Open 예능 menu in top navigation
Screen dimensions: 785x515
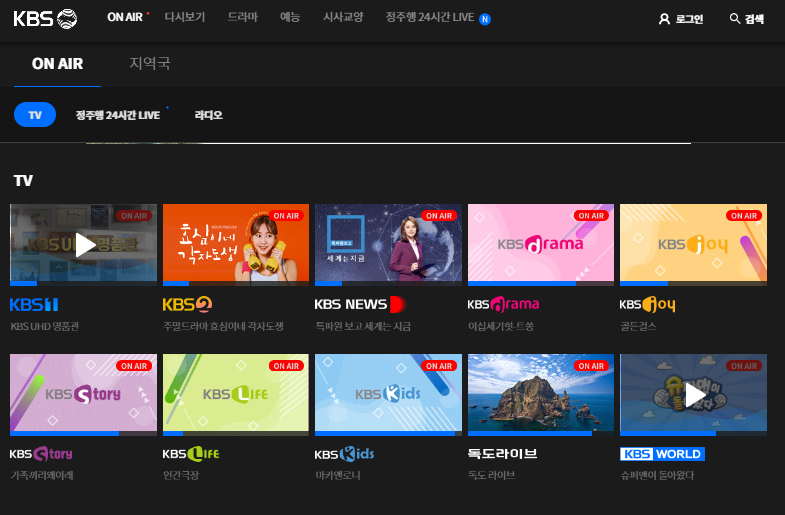tap(290, 18)
